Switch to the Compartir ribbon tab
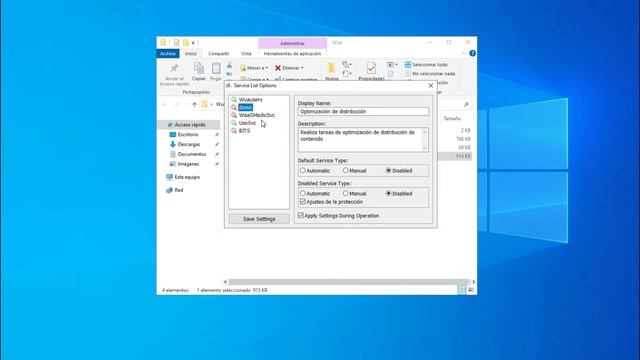Image resolution: width=640 pixels, height=360 pixels. point(219,53)
